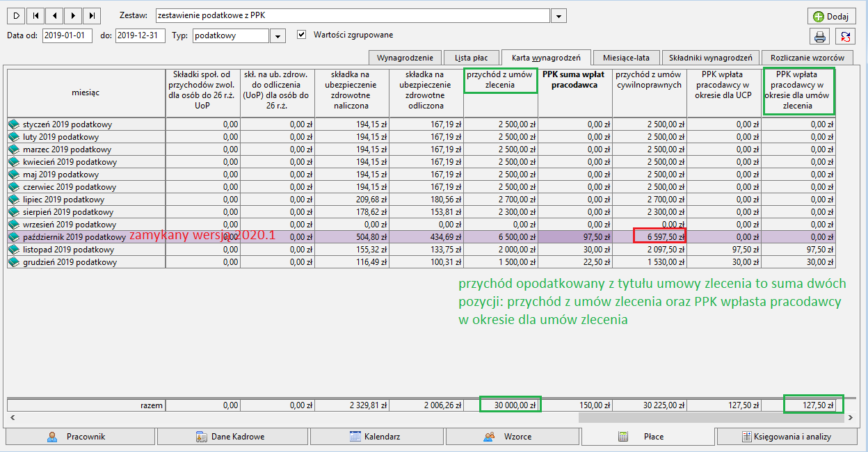Screen dimensions: 868x452
Task: Click the scroll right arrow of the table
Action: pos(851,417)
